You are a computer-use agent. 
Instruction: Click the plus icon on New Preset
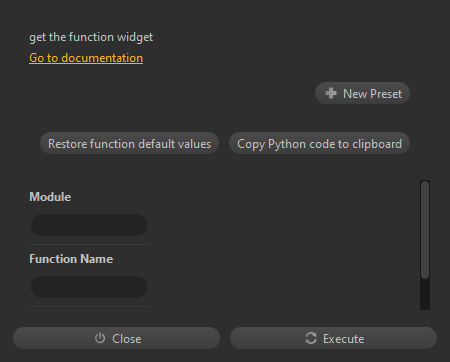click(x=331, y=93)
